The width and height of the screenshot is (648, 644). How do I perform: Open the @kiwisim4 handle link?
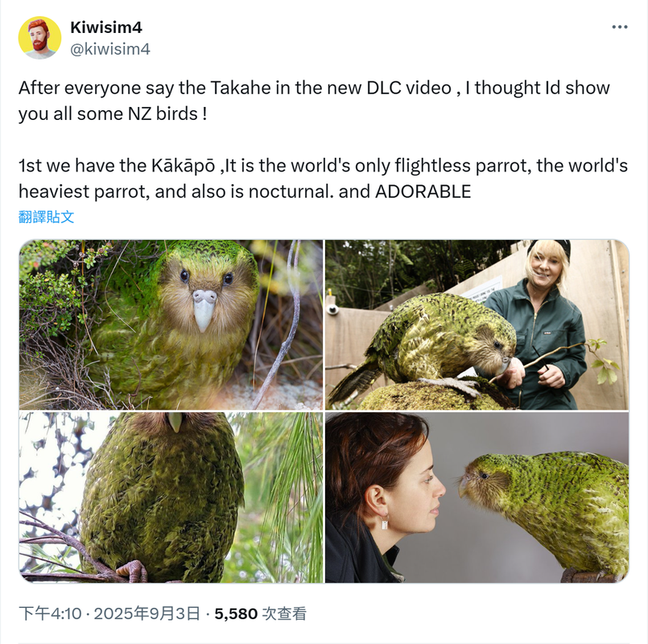point(110,49)
